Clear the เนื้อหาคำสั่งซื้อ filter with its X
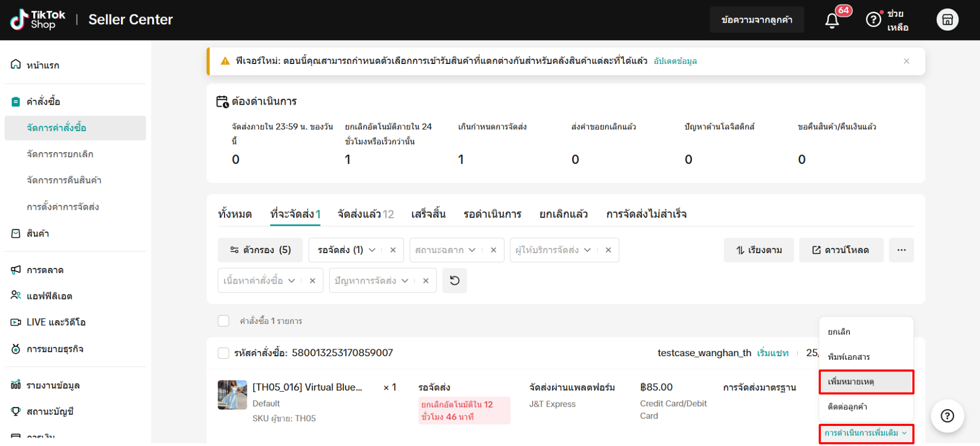Screen dimensions: 980x446 click(312, 281)
